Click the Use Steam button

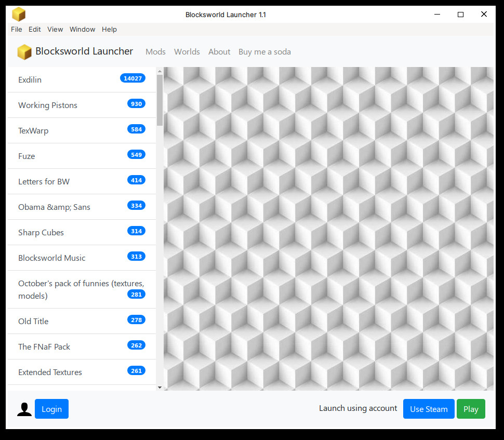[x=429, y=409]
